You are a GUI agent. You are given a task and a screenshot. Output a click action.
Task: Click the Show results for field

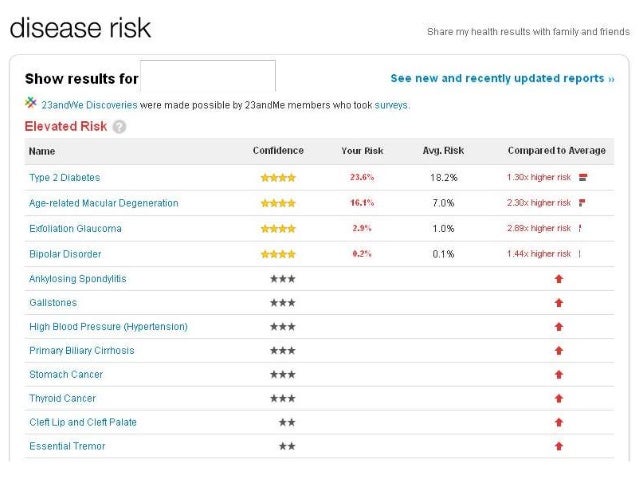coord(207,76)
